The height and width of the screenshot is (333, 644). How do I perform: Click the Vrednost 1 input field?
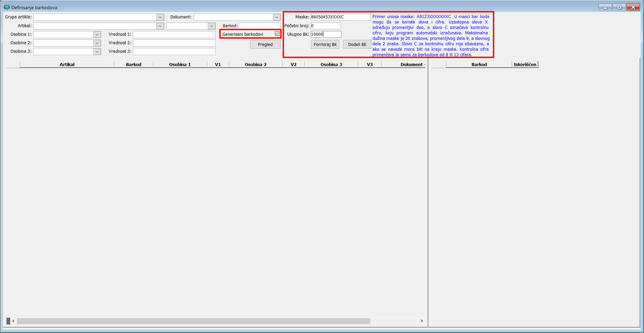click(174, 34)
